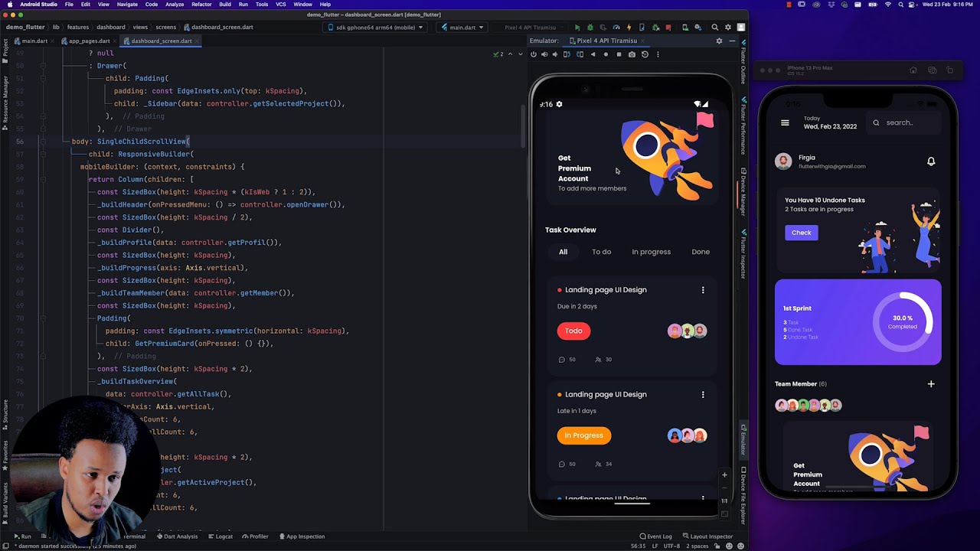Image resolution: width=980 pixels, height=551 pixels.
Task: Select All filter in Task Overview
Action: pos(563,252)
